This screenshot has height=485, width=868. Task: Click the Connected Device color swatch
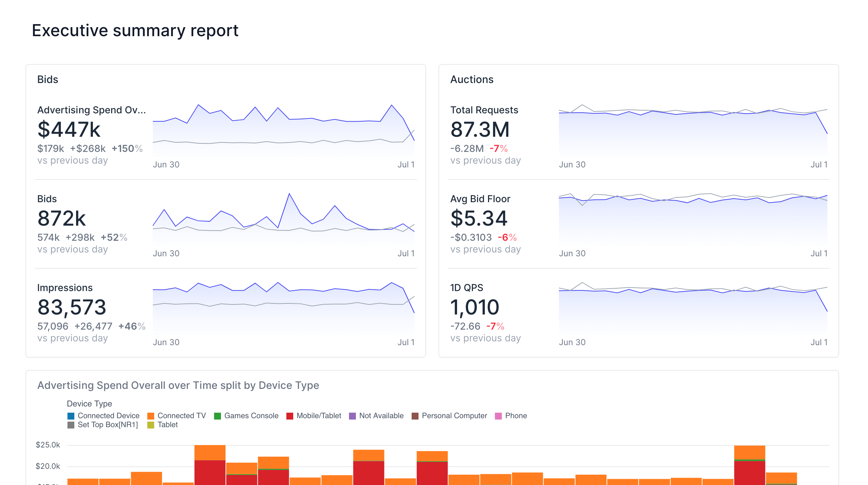(x=71, y=415)
